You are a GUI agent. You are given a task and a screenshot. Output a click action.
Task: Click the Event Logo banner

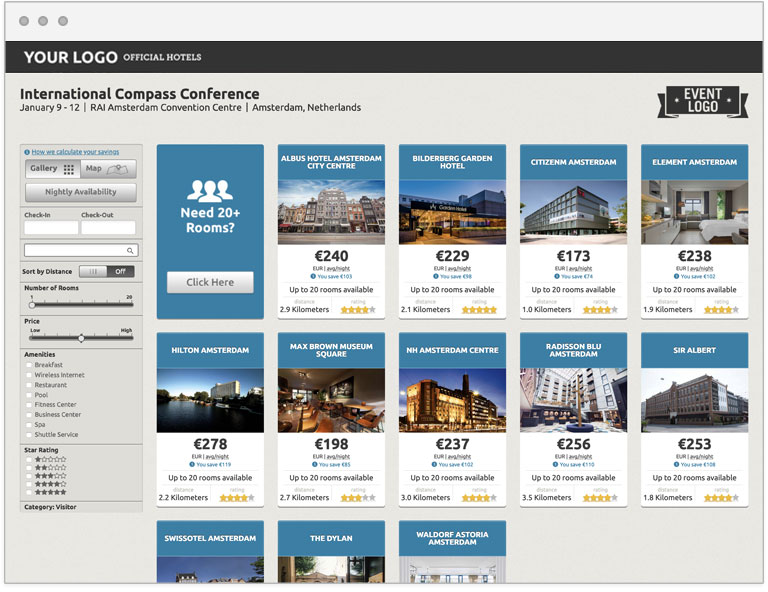[702, 101]
